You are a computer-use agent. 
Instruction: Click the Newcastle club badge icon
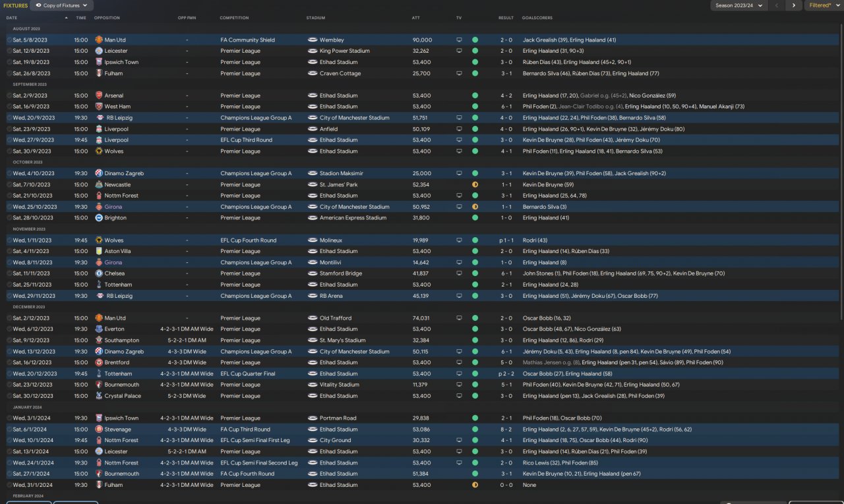click(x=99, y=184)
